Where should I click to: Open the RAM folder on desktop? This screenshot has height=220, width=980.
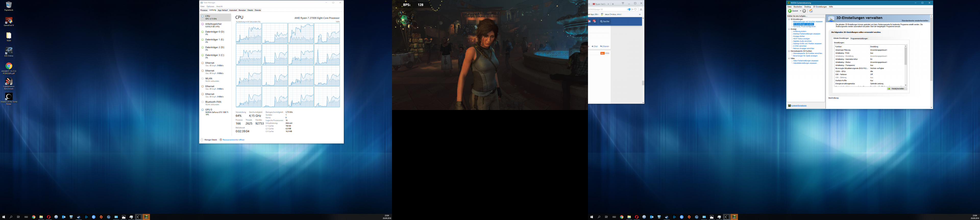(x=9, y=37)
